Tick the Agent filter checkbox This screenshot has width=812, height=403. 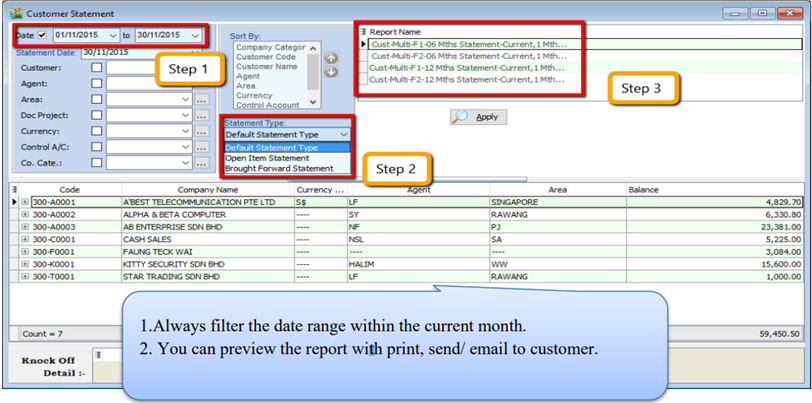[97, 84]
